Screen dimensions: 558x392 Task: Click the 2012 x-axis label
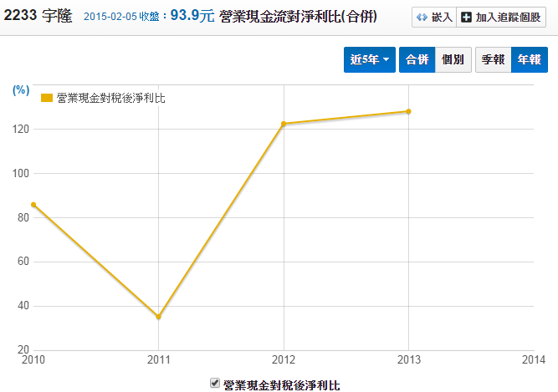pyautogui.click(x=284, y=359)
